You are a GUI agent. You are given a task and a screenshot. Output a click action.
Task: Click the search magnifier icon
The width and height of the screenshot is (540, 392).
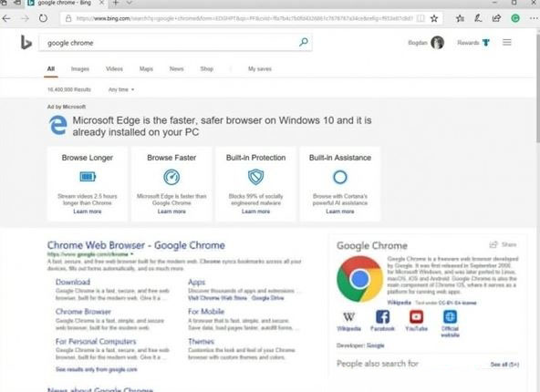[x=304, y=42]
